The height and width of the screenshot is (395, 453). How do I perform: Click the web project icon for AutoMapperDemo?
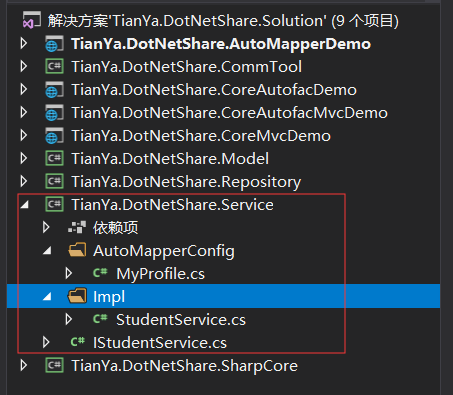tap(54, 44)
